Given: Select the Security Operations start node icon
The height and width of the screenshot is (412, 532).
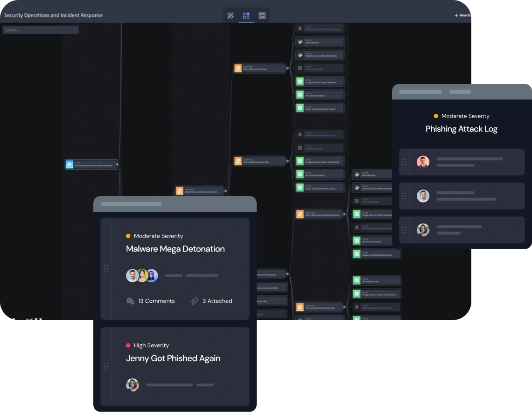Looking at the screenshot, I should [x=70, y=164].
